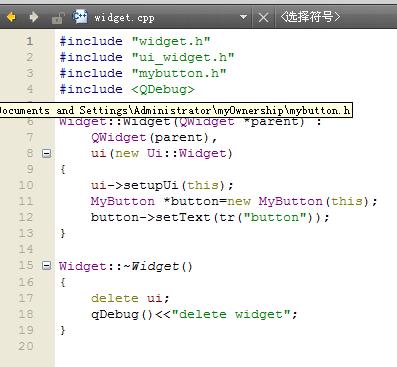Click #include keyword on line 1

[x=91, y=41]
